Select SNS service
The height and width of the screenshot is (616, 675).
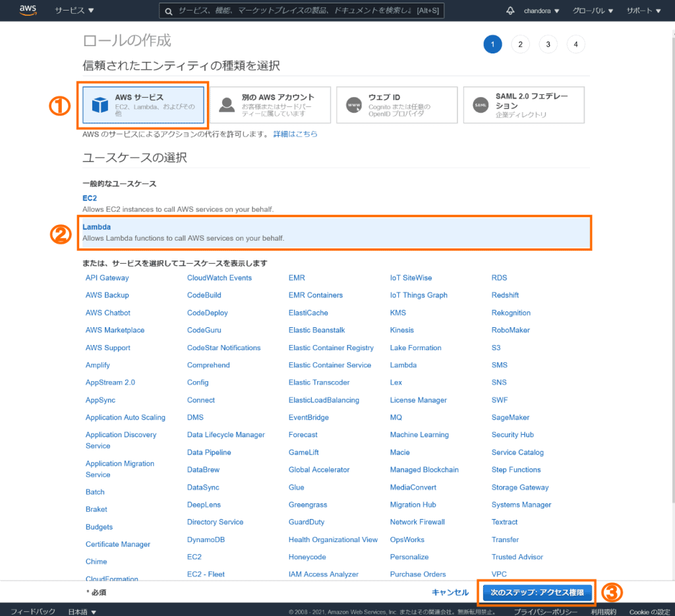pyautogui.click(x=499, y=383)
